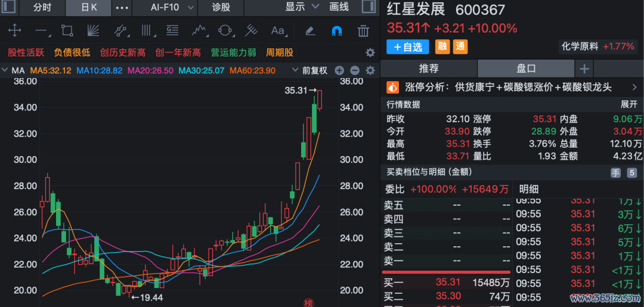
Task: Open more chart periods (three dots)
Action: (x=122, y=7)
